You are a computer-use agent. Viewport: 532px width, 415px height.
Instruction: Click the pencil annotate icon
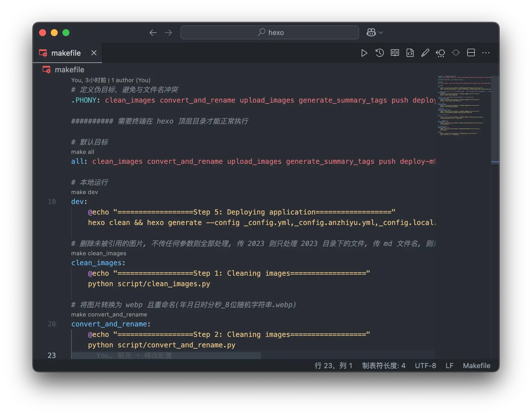(425, 53)
